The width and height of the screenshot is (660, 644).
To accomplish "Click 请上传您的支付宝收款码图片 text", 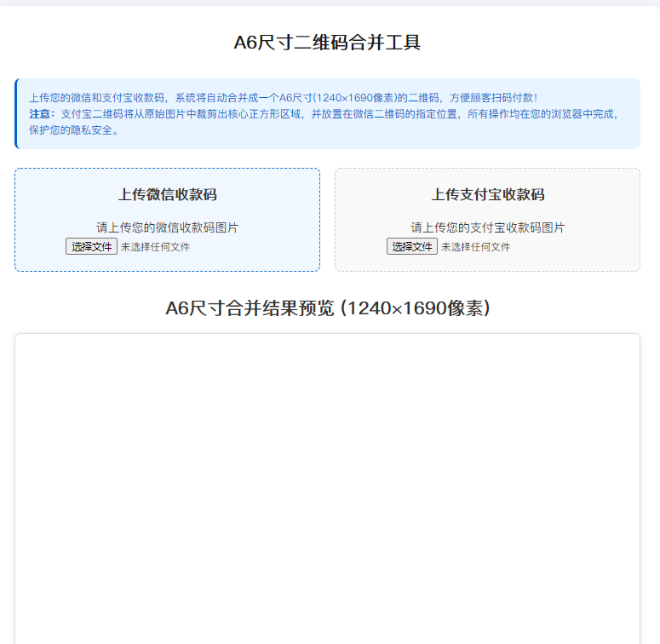I will (488, 227).
